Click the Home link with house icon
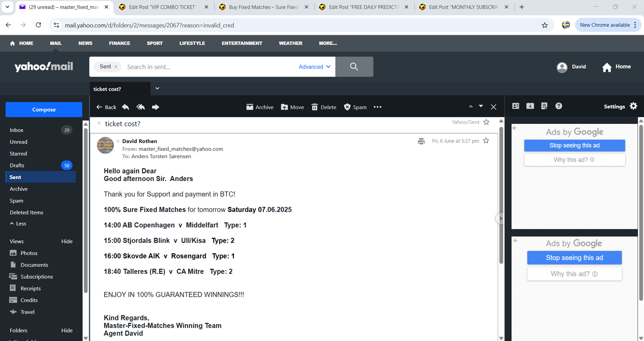The height and width of the screenshot is (341, 644). coord(617,67)
